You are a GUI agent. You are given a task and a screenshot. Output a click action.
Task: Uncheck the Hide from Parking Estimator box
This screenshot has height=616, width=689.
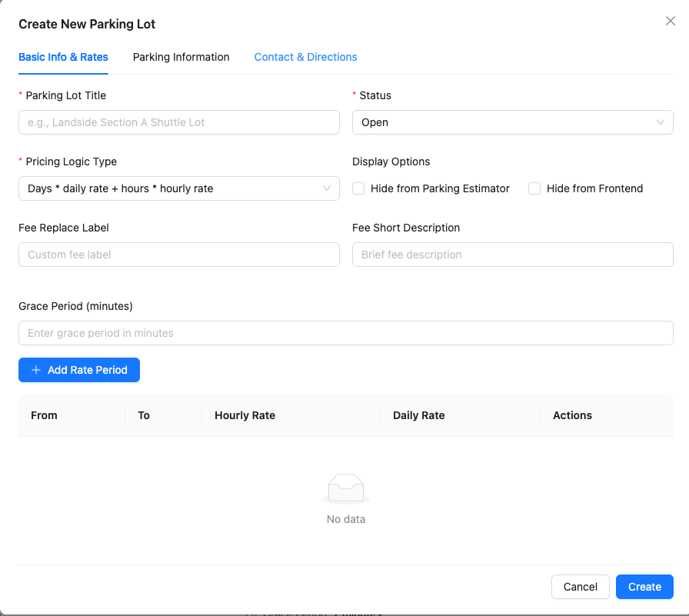point(358,188)
